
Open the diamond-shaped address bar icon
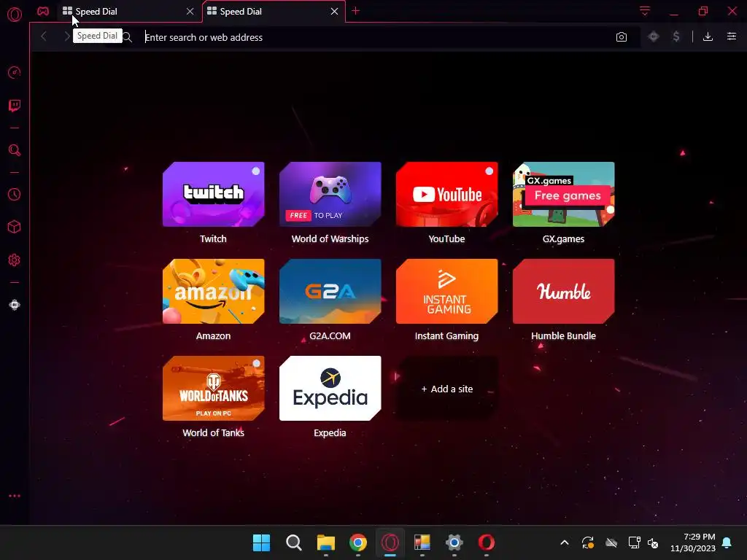point(654,36)
